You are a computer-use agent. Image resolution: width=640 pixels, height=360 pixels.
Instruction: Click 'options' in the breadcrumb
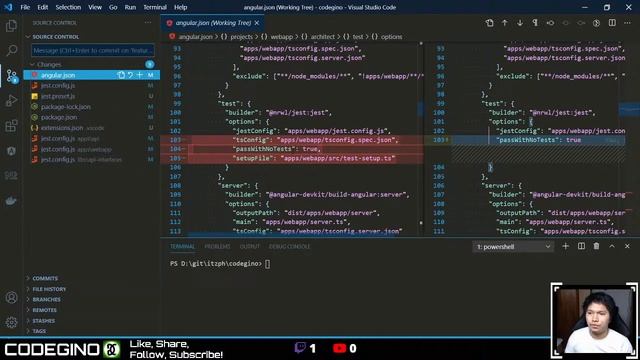(391, 37)
